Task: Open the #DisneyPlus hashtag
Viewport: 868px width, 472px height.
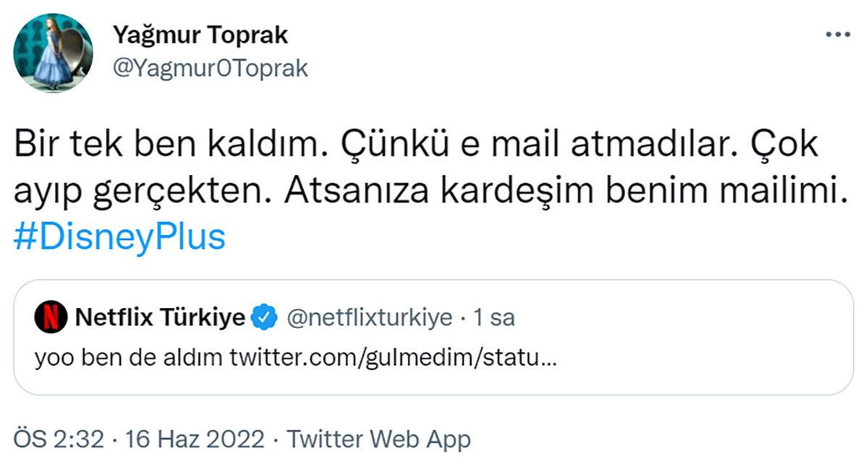Action: [119, 234]
